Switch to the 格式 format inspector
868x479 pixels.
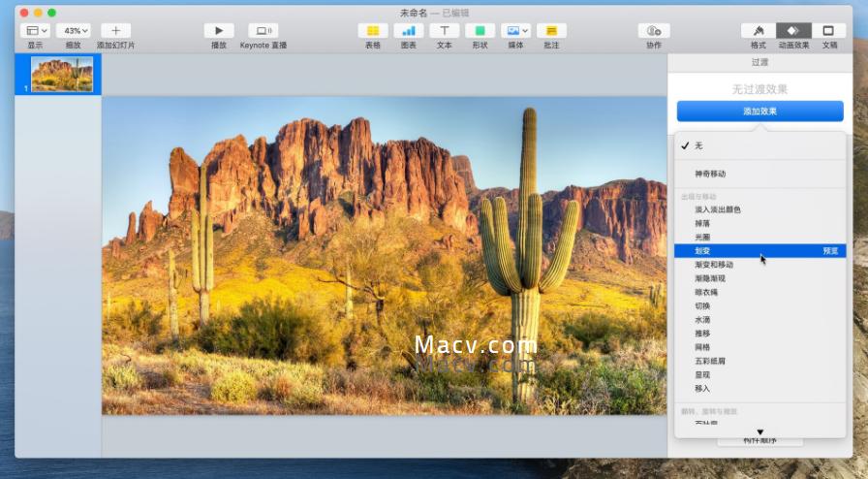(759, 30)
